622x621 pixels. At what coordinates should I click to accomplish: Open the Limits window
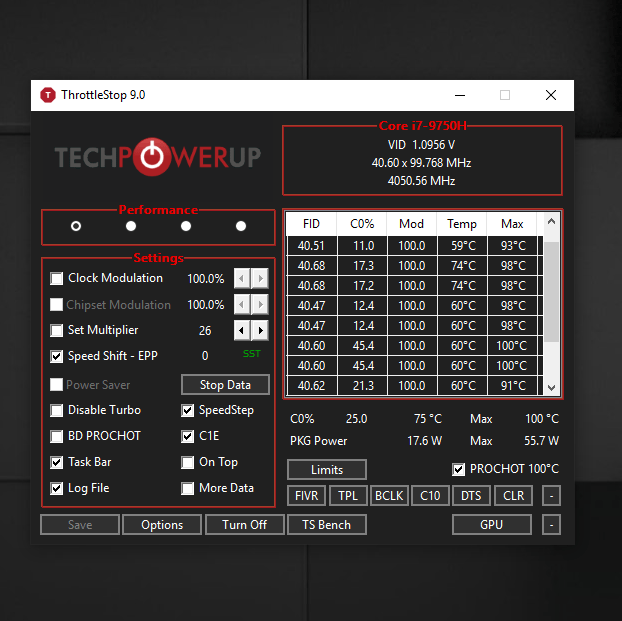pyautogui.click(x=326, y=469)
